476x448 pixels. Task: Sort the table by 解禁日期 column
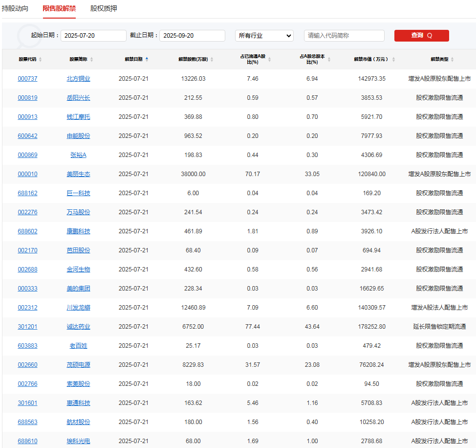point(147,59)
